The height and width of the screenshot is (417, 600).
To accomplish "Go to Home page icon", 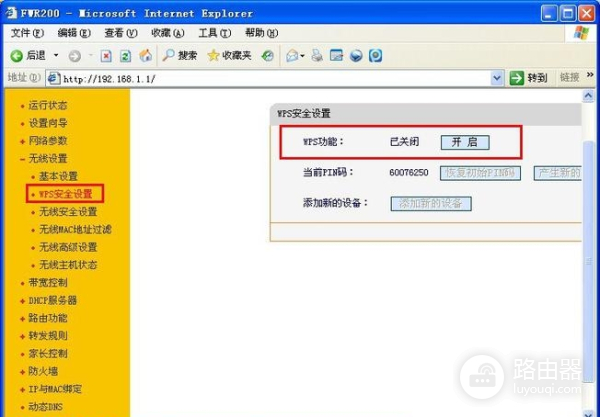I will point(146,55).
